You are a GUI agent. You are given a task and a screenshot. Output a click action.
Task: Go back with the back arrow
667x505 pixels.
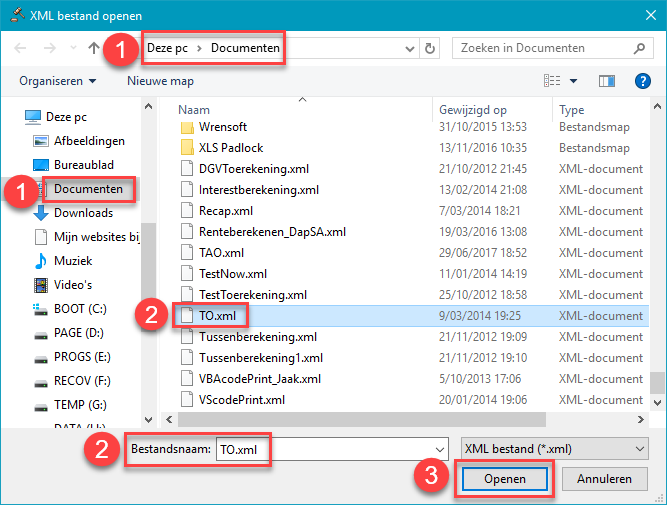(x=20, y=48)
